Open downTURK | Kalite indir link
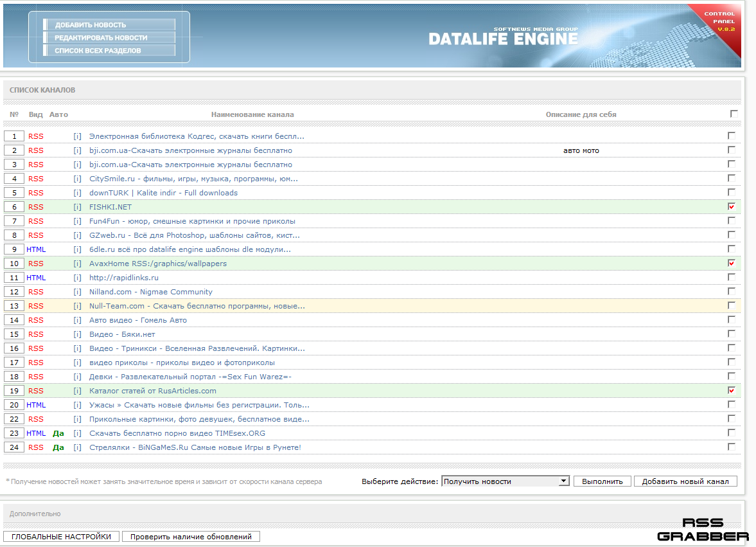This screenshot has height=547, width=756. [x=163, y=193]
